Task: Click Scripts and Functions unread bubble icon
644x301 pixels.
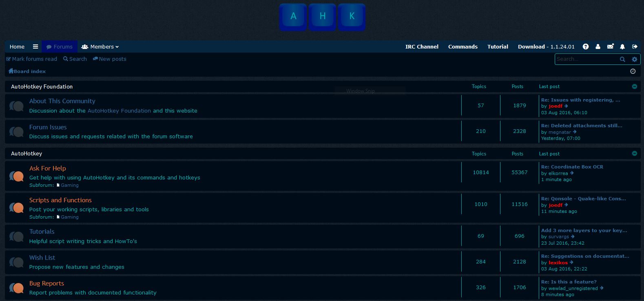Action: tap(17, 208)
